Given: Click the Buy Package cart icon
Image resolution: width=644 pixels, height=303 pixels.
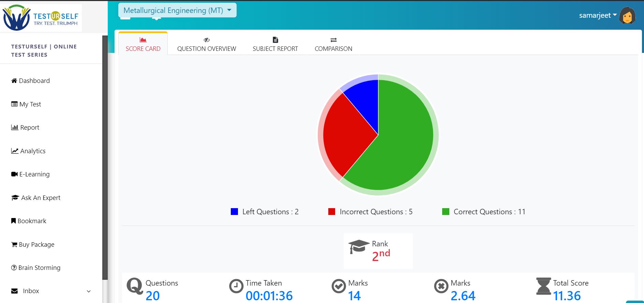Looking at the screenshot, I should click(x=14, y=245).
